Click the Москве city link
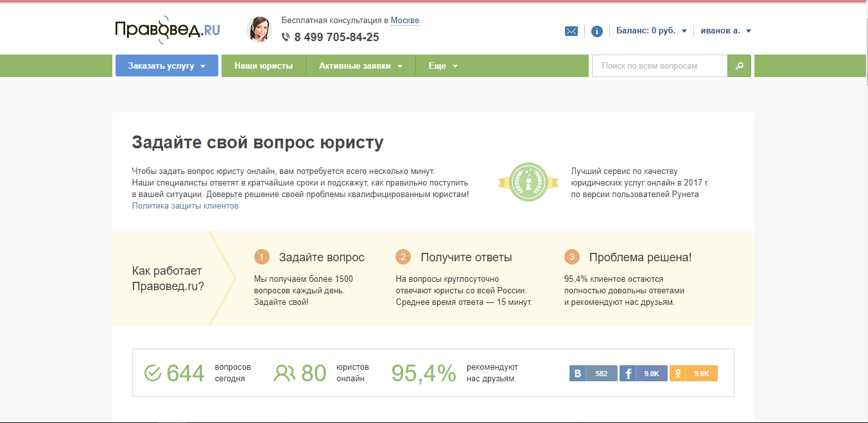Image resolution: width=868 pixels, height=423 pixels. click(404, 21)
